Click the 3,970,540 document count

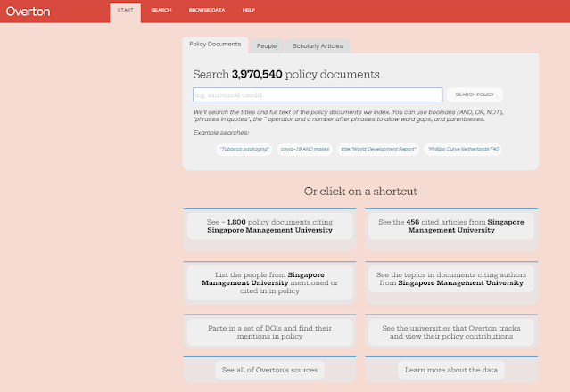point(257,75)
